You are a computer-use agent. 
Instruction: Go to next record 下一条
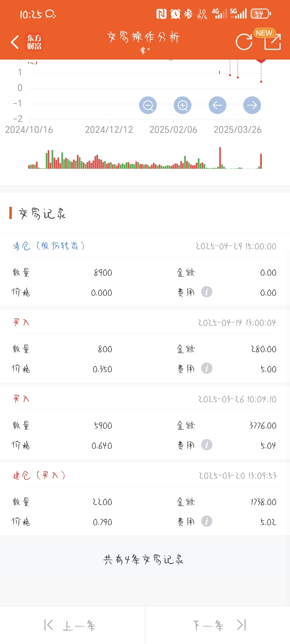coord(208,625)
